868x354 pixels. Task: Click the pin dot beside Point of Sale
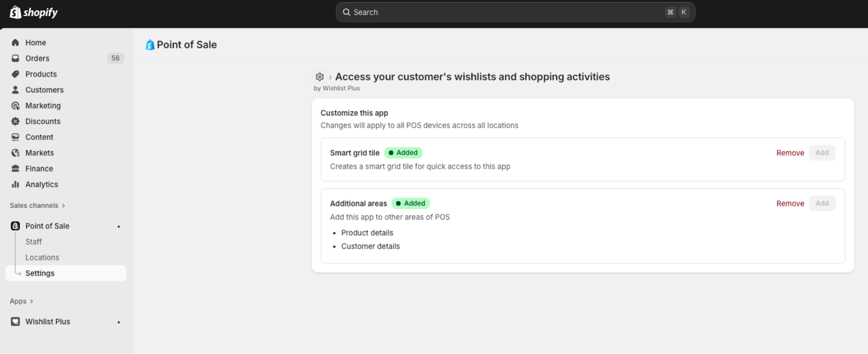(119, 226)
